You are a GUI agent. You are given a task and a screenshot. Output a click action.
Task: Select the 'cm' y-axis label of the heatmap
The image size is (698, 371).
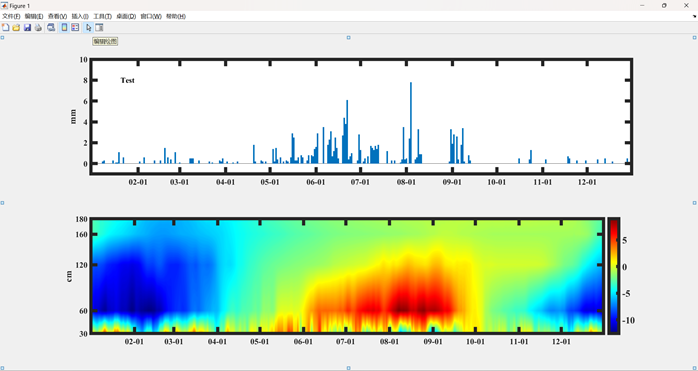coord(69,276)
